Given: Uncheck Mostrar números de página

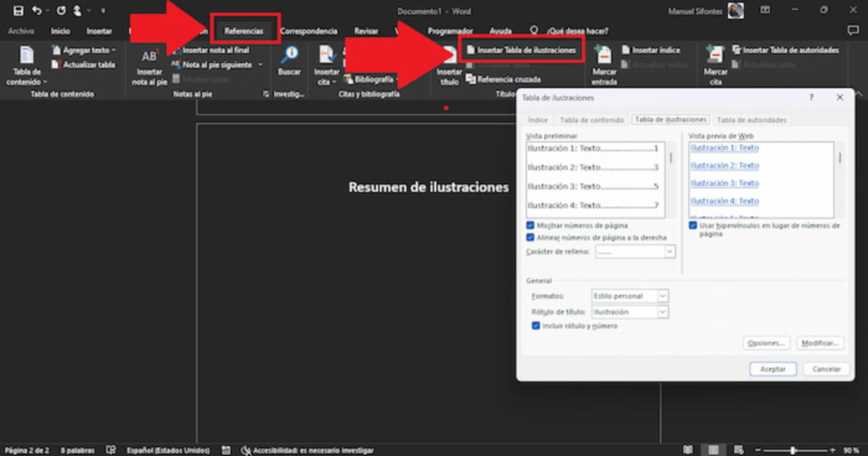Looking at the screenshot, I should click(531, 225).
